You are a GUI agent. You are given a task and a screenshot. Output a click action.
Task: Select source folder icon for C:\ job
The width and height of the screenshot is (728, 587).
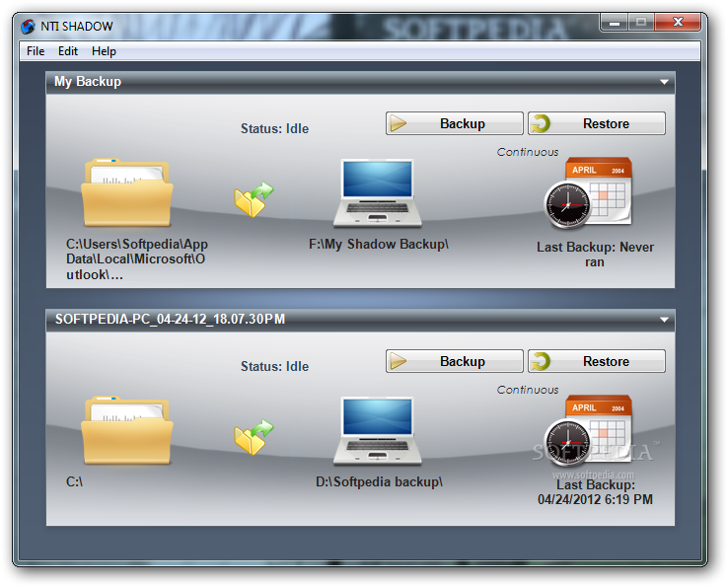pos(127,430)
